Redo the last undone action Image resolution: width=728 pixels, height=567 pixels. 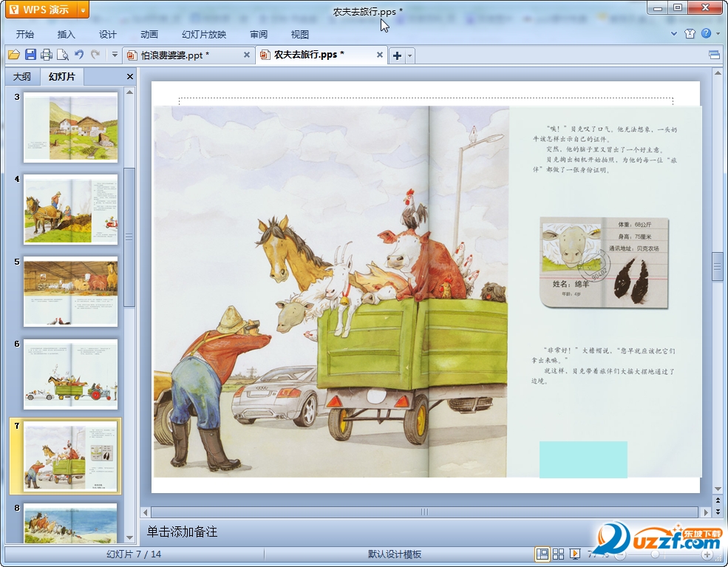click(95, 55)
